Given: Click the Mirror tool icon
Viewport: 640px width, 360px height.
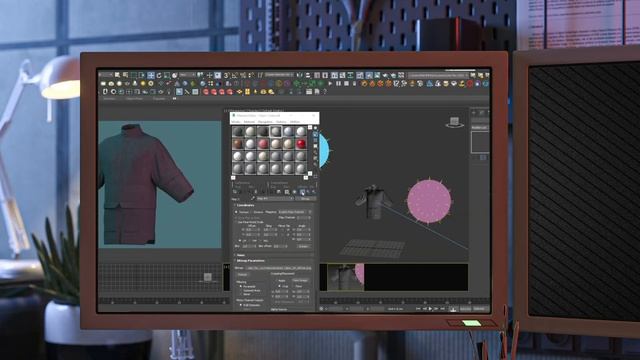Looking at the screenshot, I should [x=299, y=75].
